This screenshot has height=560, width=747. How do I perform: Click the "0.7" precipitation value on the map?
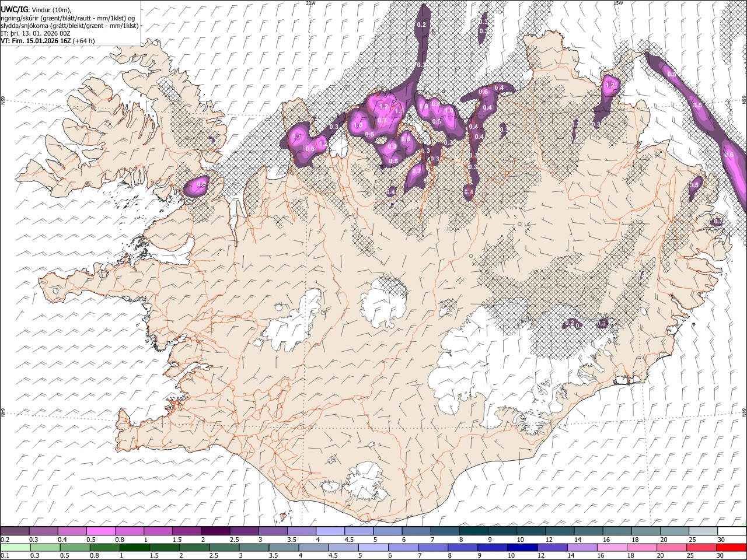[417, 171]
